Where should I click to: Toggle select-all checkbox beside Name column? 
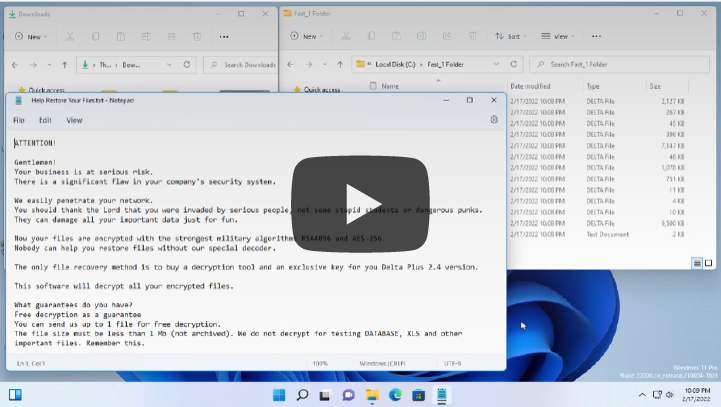pyautogui.click(x=373, y=86)
